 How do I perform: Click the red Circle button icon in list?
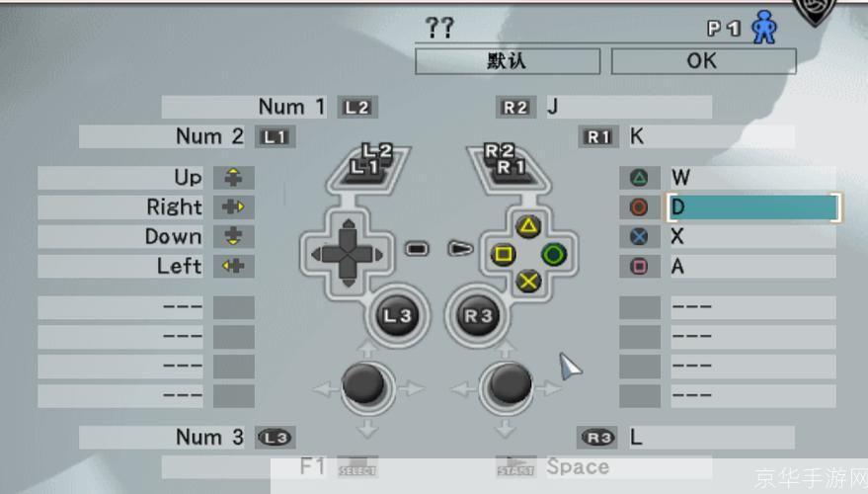[x=639, y=207]
